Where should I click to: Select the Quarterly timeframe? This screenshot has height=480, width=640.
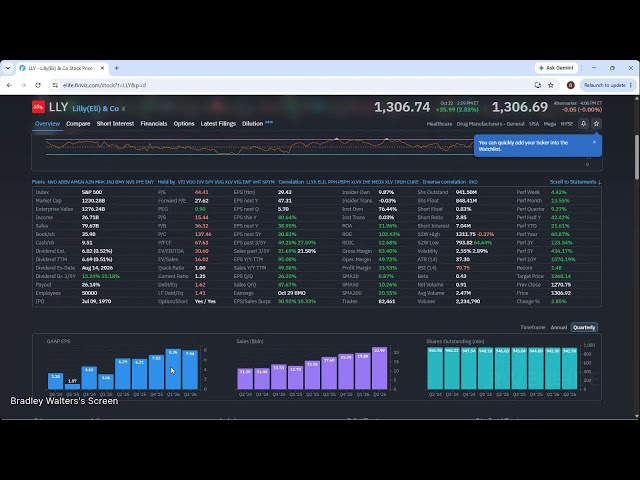pyautogui.click(x=584, y=327)
